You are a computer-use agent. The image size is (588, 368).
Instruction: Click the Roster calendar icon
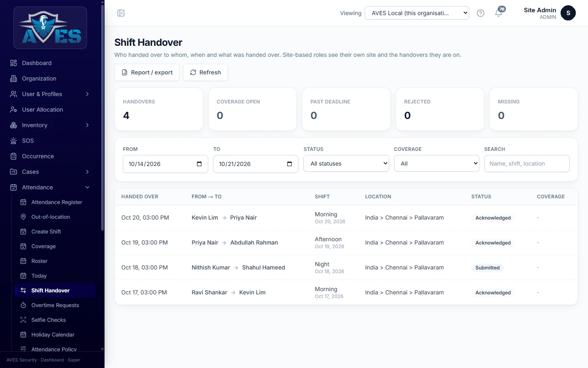(x=23, y=261)
